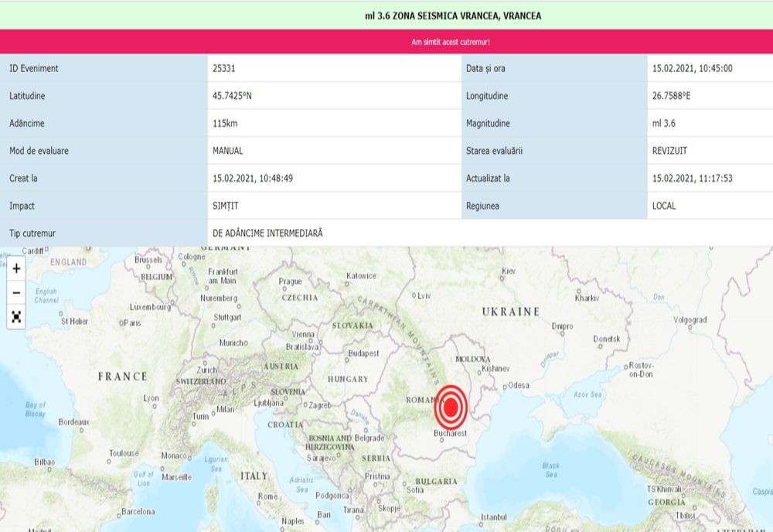Select the event ID value 25331
This screenshot has width=773, height=532.
(223, 68)
